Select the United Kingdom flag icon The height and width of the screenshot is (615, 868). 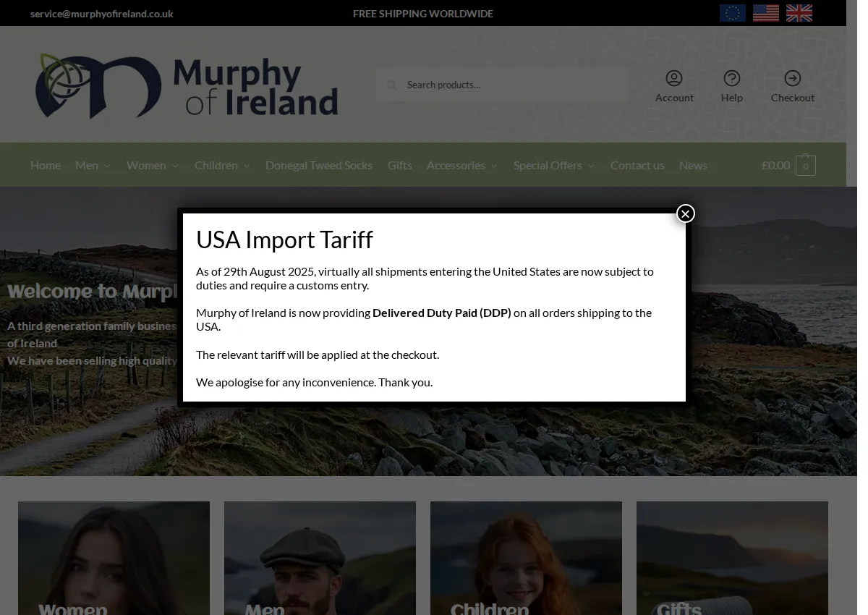[x=799, y=13]
